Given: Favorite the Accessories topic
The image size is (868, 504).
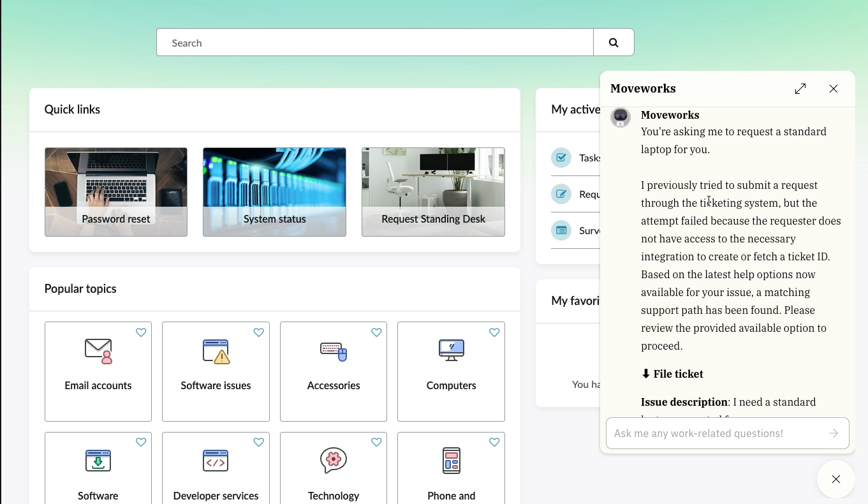Looking at the screenshot, I should [376, 332].
